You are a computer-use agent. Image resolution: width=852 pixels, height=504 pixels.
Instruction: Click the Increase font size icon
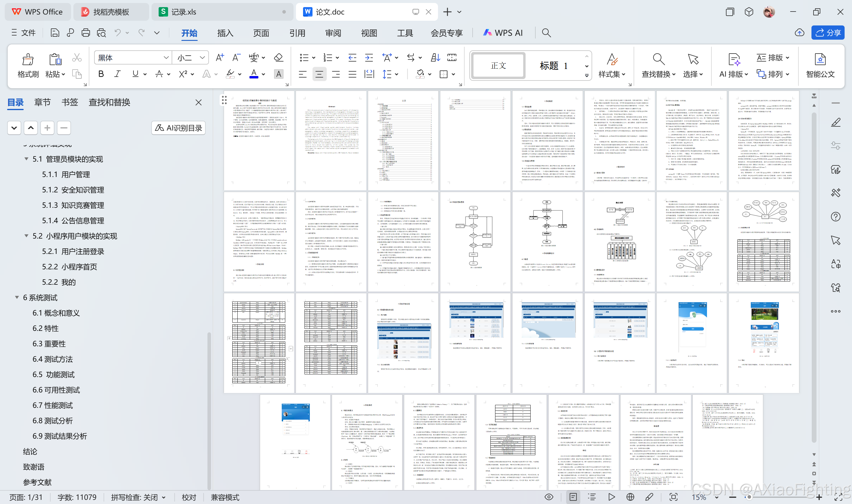click(220, 57)
